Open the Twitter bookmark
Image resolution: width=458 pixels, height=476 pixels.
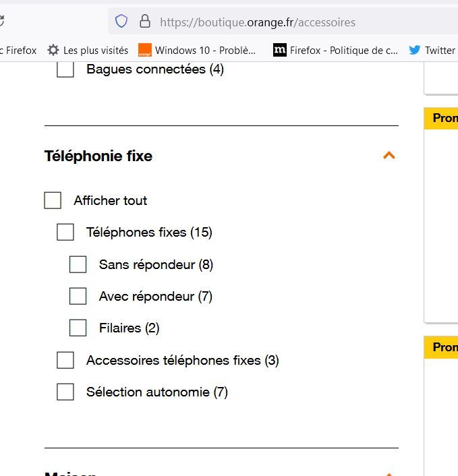tap(431, 50)
